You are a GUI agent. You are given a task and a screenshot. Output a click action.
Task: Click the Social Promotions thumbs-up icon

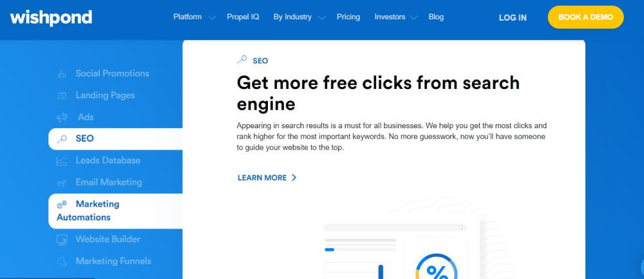(x=62, y=74)
